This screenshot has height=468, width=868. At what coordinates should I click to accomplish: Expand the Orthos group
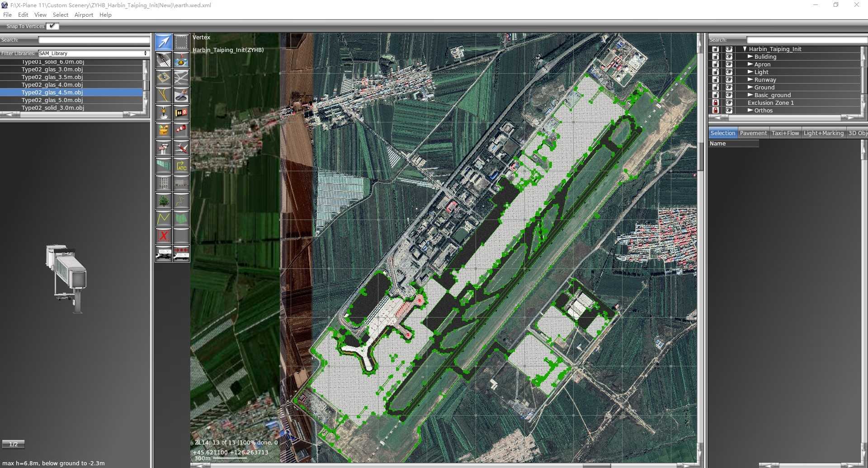coord(750,110)
